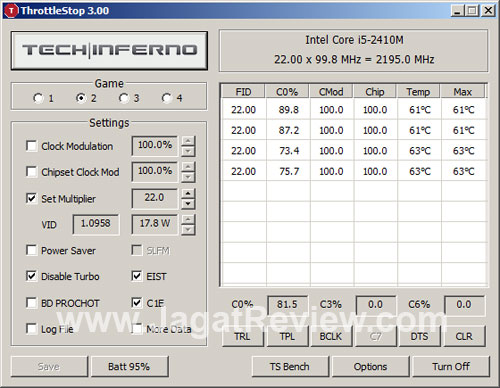Click the Clock Modulation 100.0% value field
This screenshot has width=500, height=388.
coord(155,146)
